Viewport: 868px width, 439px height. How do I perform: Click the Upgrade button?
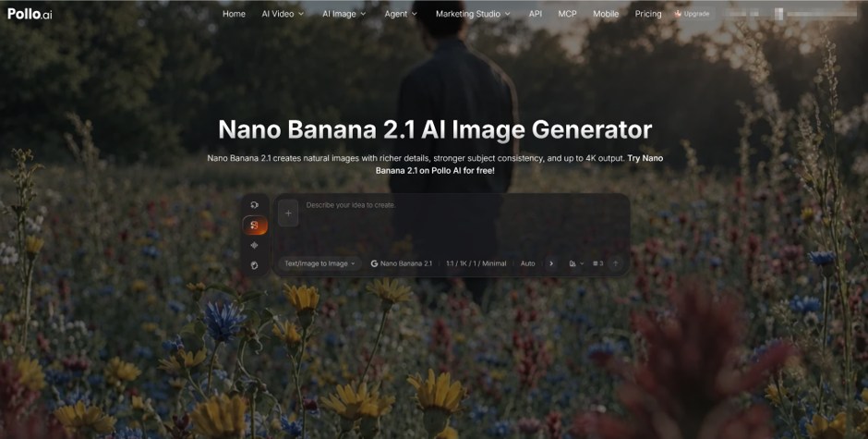click(692, 14)
